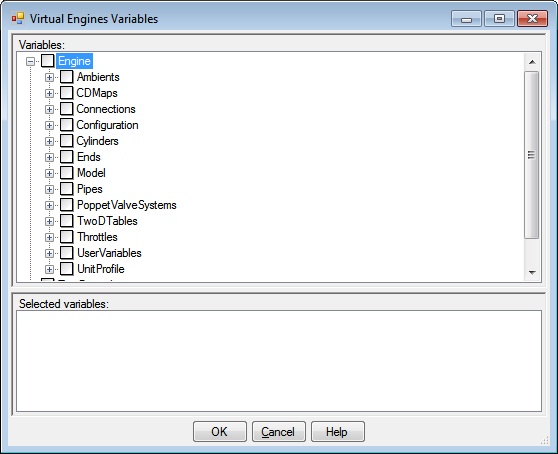This screenshot has height=454, width=558.
Task: Click the Virtual Engines Variables title icon
Action: 18,18
